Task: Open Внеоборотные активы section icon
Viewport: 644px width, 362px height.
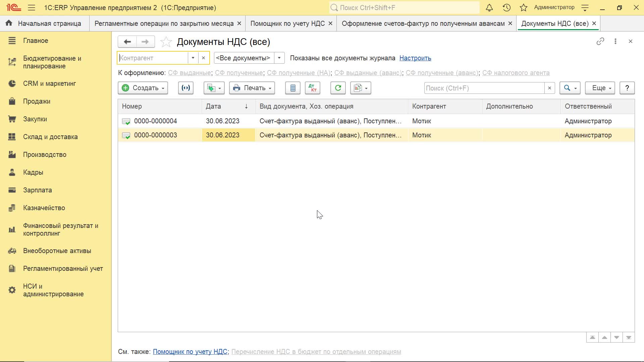Action: 12,251
